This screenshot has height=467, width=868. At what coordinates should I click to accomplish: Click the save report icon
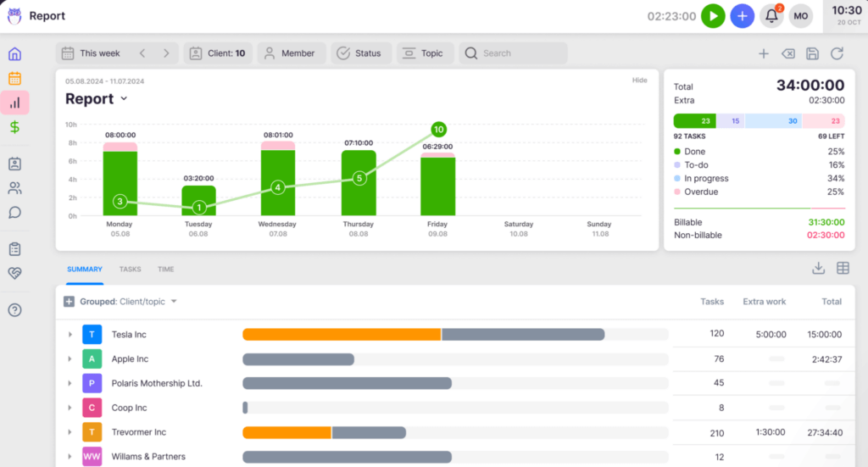(x=812, y=53)
